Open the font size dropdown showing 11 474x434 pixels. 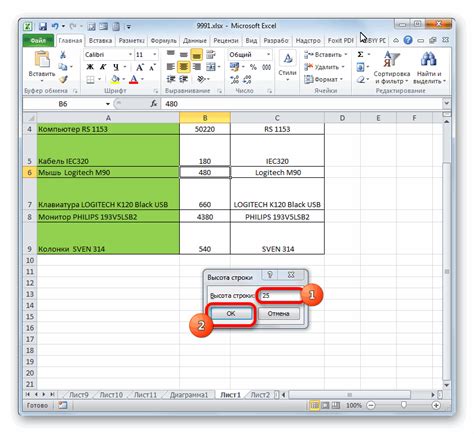tap(154, 54)
